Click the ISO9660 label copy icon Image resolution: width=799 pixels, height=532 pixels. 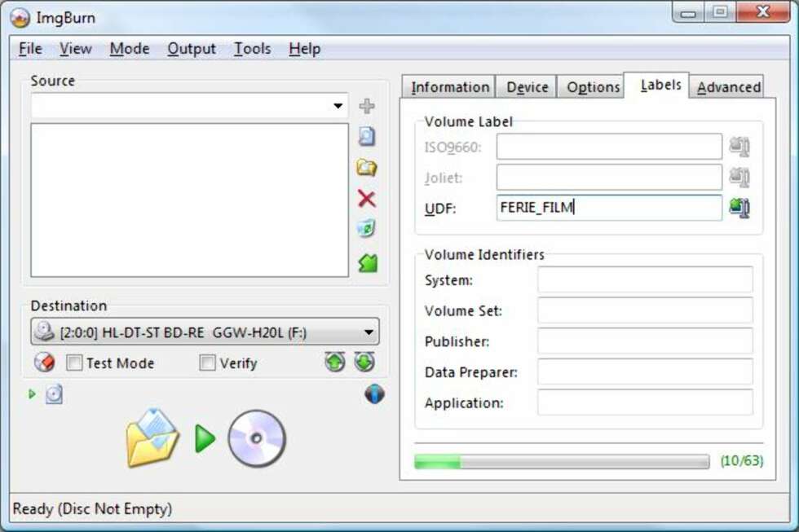pyautogui.click(x=739, y=147)
